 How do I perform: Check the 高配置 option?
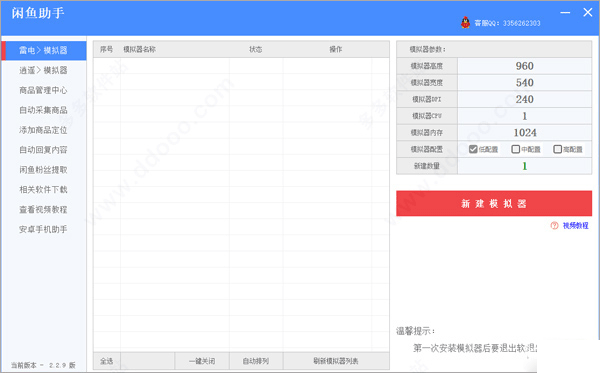click(x=558, y=149)
